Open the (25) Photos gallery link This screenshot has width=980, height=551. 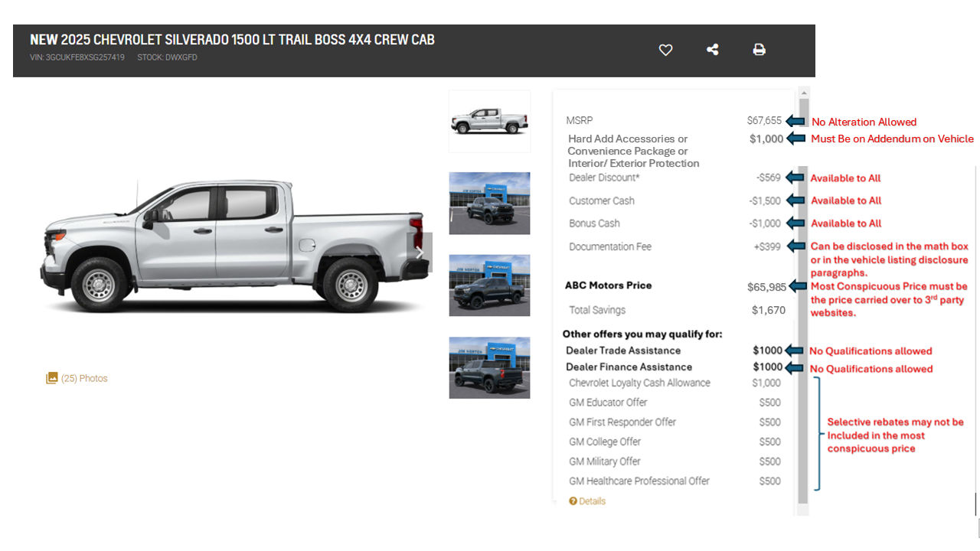coord(77,378)
